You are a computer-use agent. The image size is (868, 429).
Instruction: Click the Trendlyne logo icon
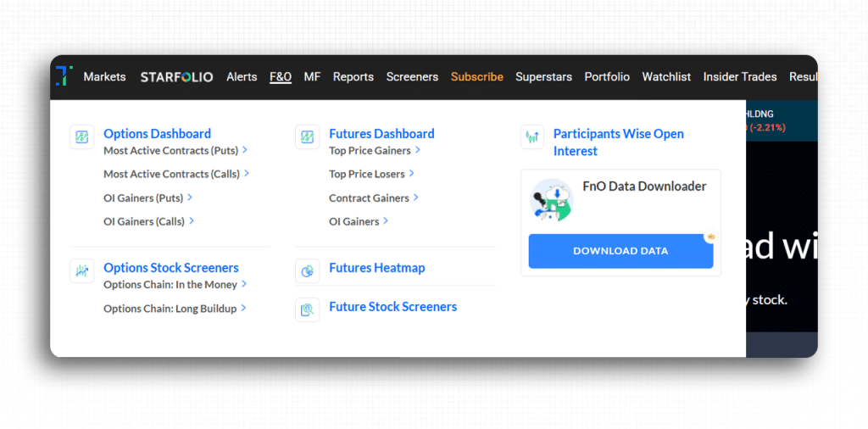pos(64,76)
